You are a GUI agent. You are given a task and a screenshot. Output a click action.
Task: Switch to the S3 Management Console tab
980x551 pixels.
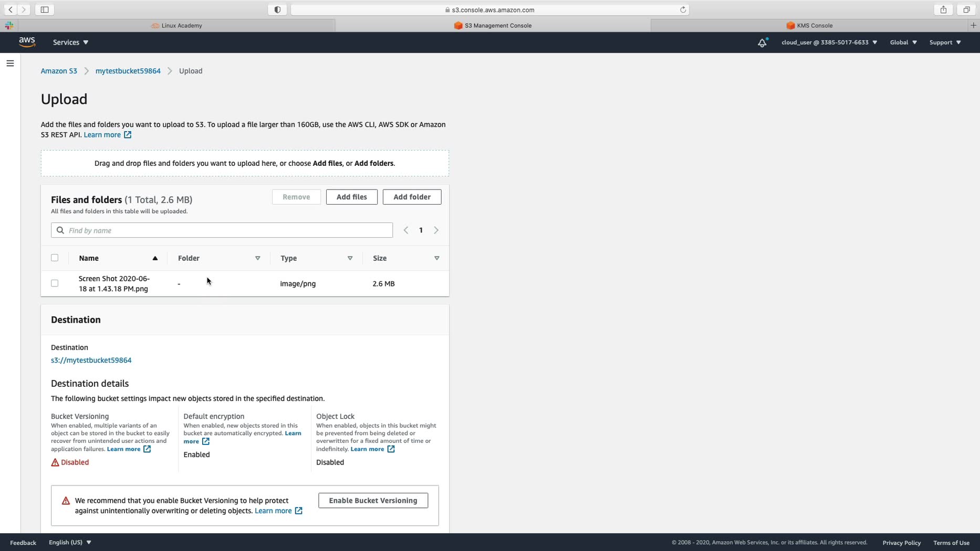click(x=493, y=25)
